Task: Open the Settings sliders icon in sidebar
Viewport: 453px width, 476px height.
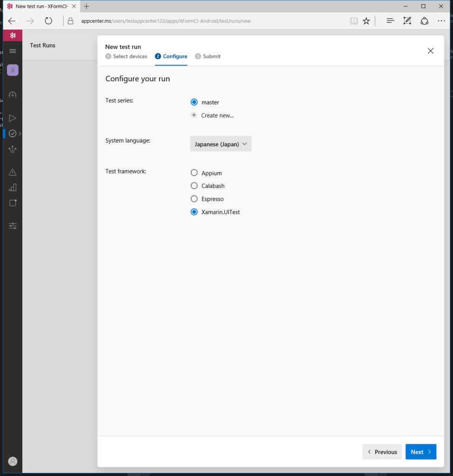Action: (13, 226)
